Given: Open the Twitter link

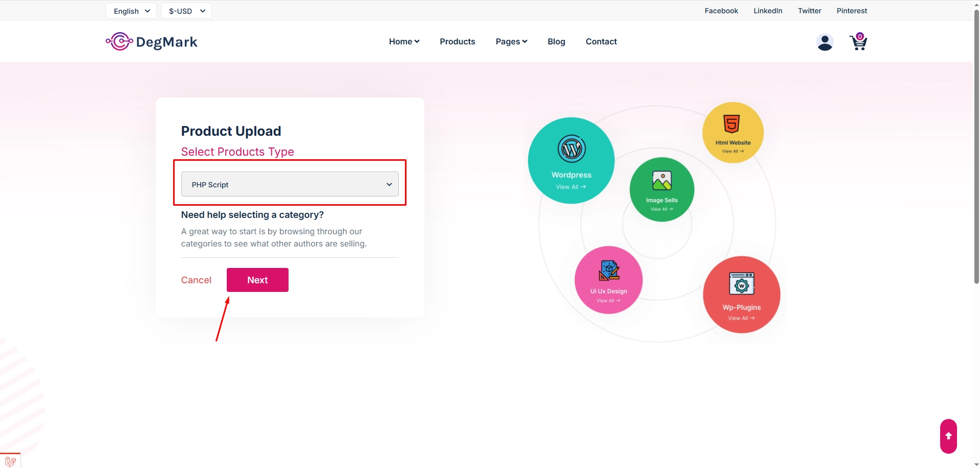Looking at the screenshot, I should [809, 11].
